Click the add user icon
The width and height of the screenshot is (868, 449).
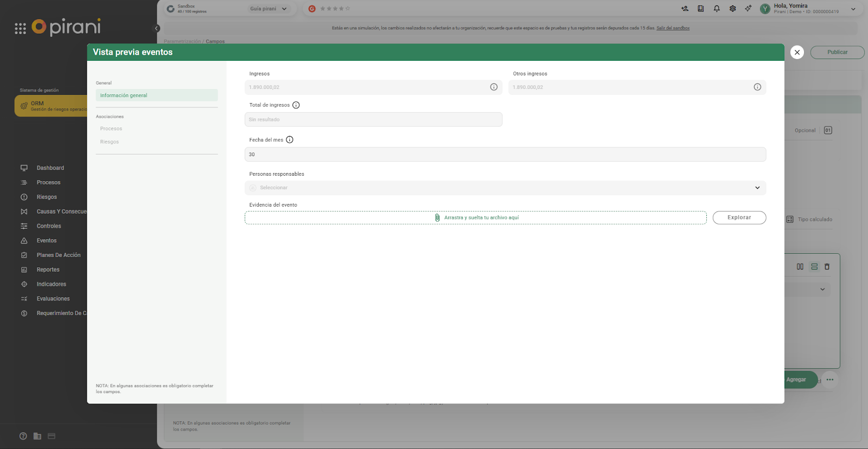pos(685,9)
